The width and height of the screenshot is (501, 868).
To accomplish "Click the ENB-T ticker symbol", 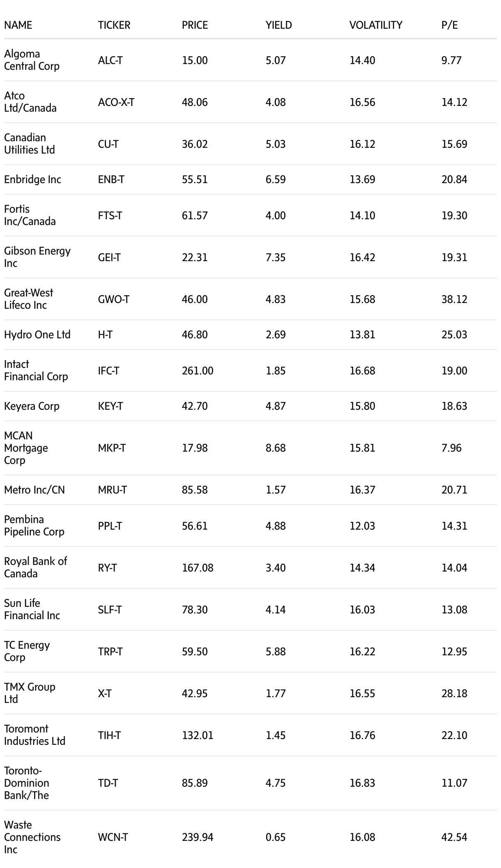I will [111, 179].
